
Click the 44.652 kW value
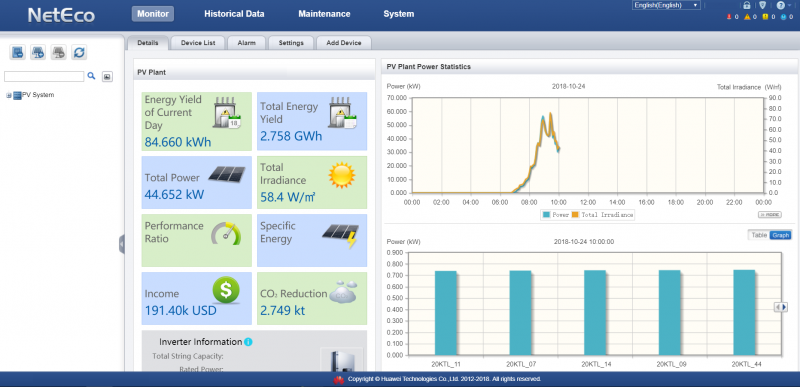174,194
